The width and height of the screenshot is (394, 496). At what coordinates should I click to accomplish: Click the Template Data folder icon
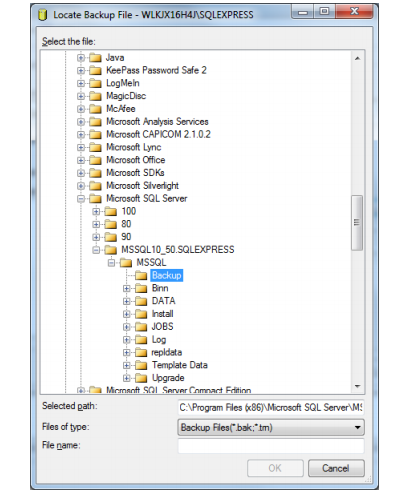click(141, 365)
